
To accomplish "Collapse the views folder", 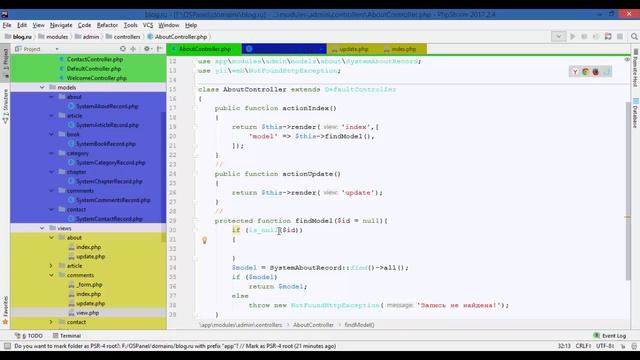I will pyautogui.click(x=42, y=228).
